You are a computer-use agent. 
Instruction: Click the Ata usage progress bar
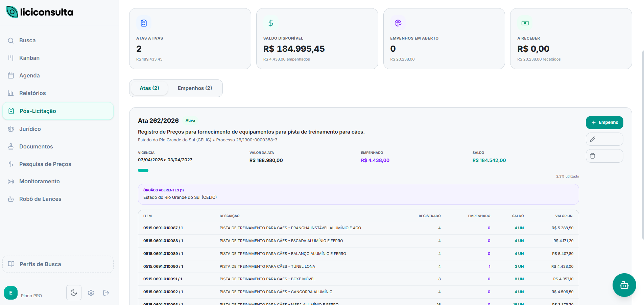[358, 170]
